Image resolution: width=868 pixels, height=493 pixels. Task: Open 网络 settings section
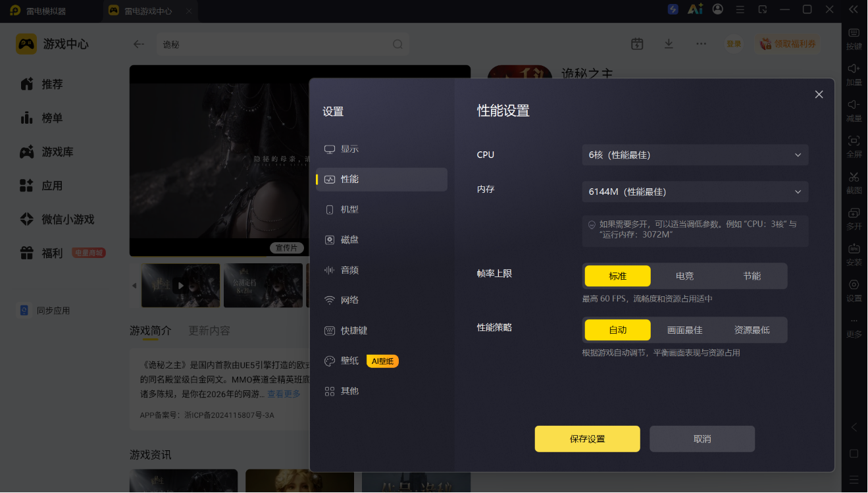coord(382,301)
